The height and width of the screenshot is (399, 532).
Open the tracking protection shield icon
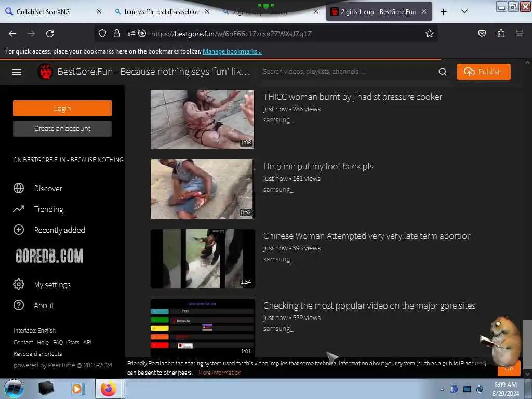[102, 33]
